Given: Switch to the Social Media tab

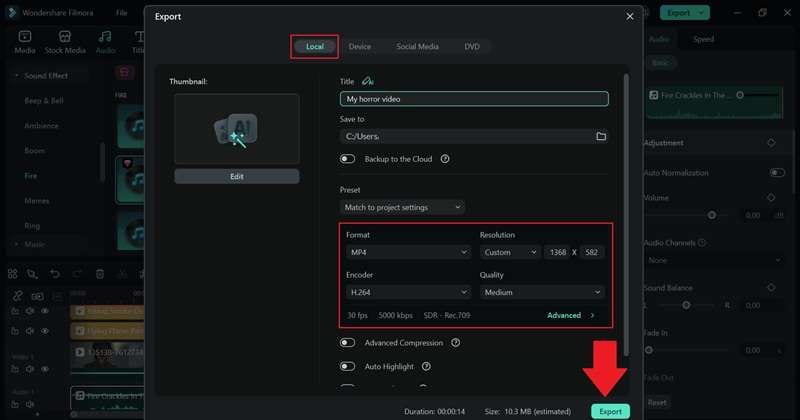Looking at the screenshot, I should (x=417, y=46).
